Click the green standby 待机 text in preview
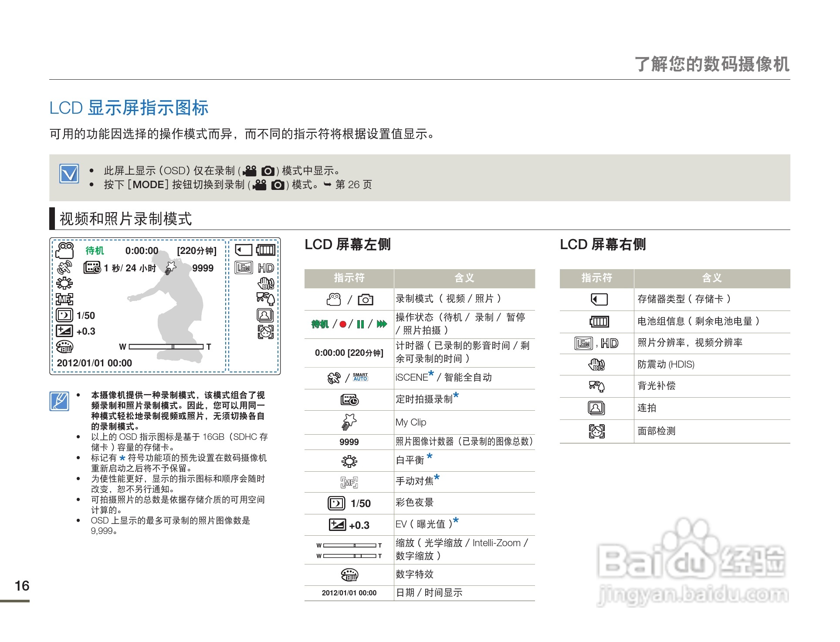 pos(95,250)
